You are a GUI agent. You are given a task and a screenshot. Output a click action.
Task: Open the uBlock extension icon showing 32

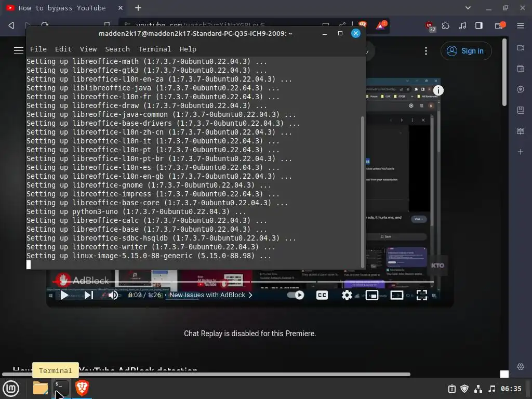430,26
